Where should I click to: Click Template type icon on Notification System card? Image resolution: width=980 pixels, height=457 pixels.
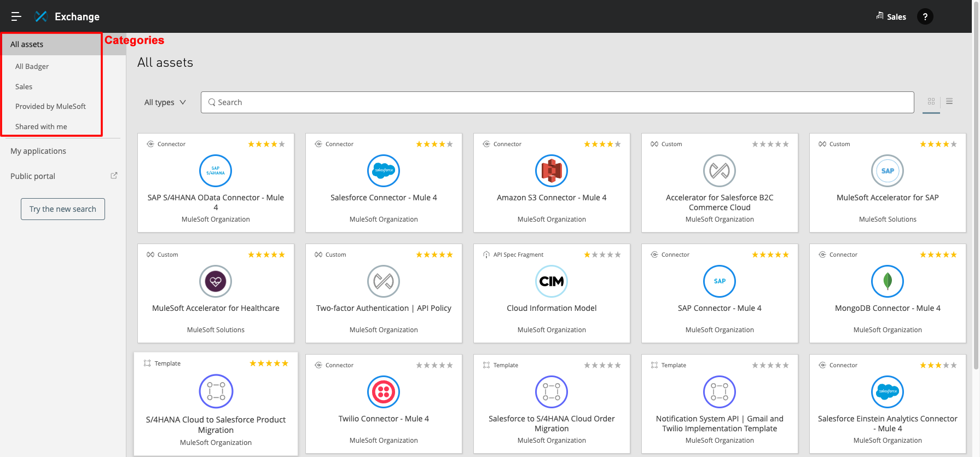(x=654, y=365)
